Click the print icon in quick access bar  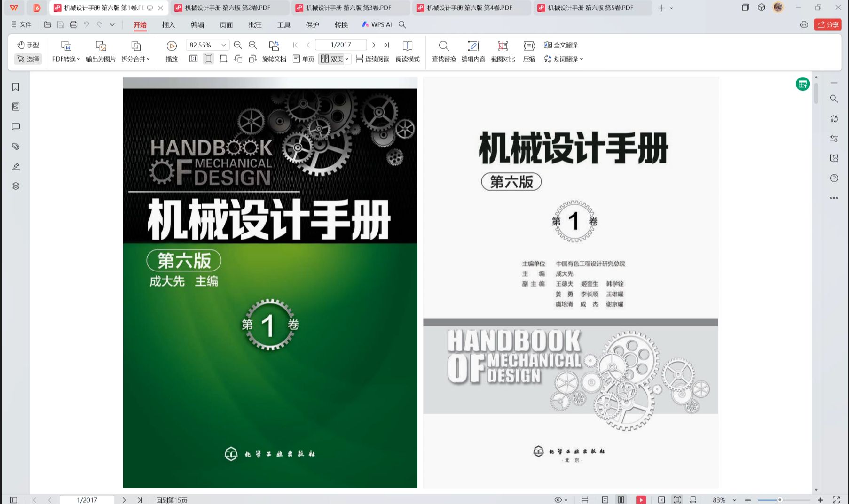coord(74,24)
